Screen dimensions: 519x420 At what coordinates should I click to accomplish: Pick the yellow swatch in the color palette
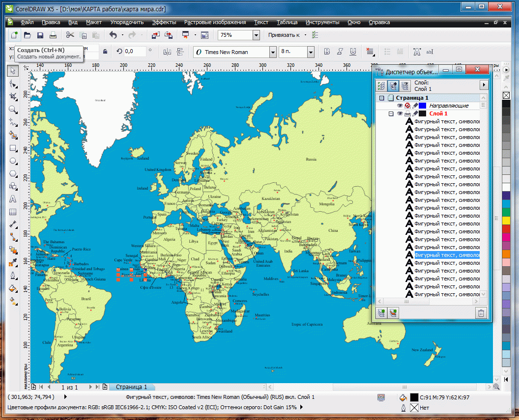[x=506, y=220]
